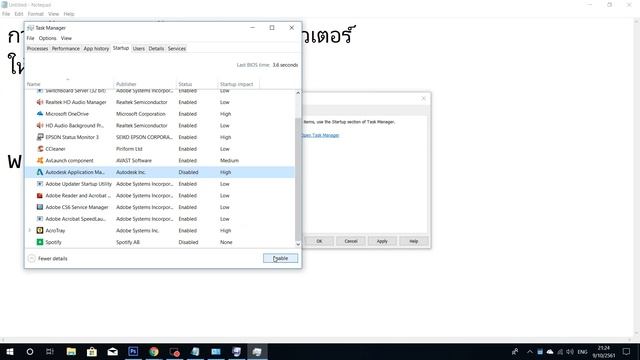Open the Windows Start menu
Screen dimensions: 640x360
(x=10, y=351)
